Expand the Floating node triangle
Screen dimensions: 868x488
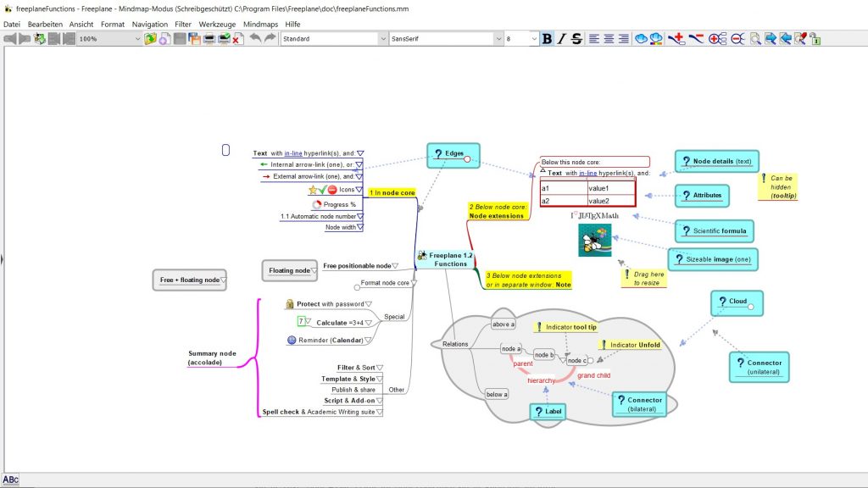(x=314, y=270)
